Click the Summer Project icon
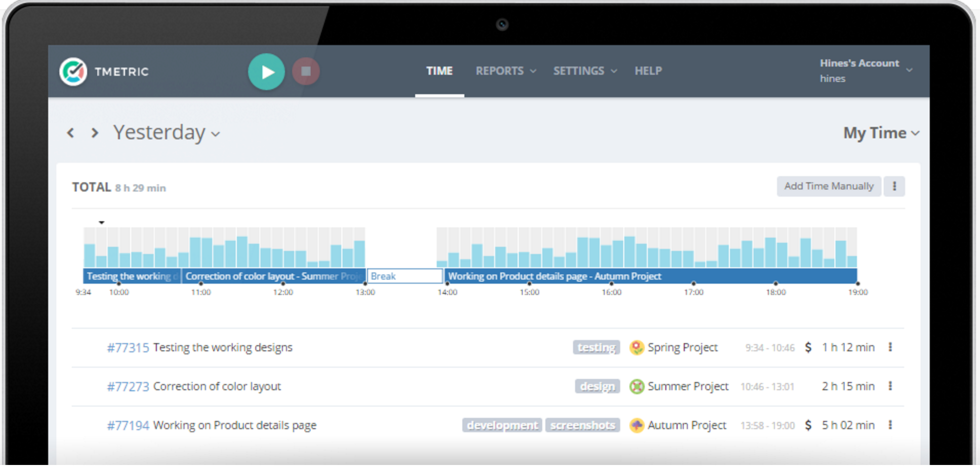Viewport: 980px width, 466px height. [637, 386]
